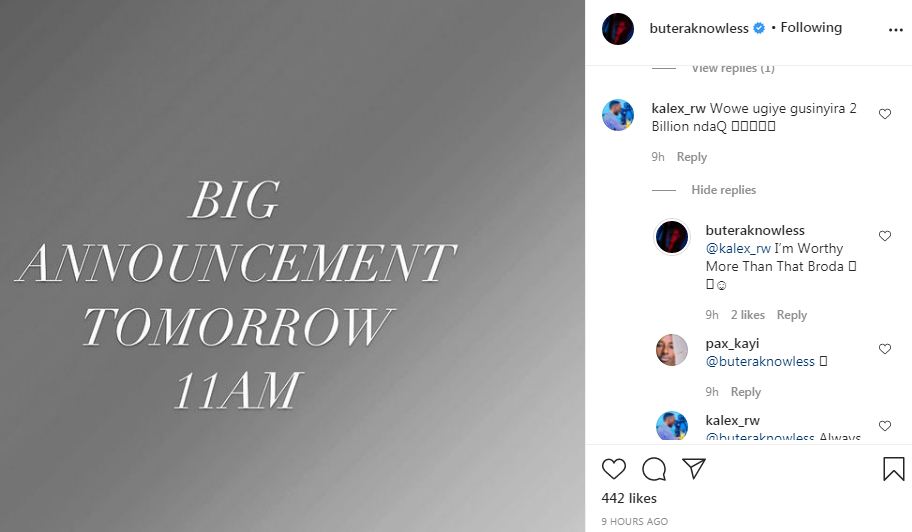The width and height of the screenshot is (912, 532).
Task: Open the @kalex_rw mention link
Action: [738, 248]
